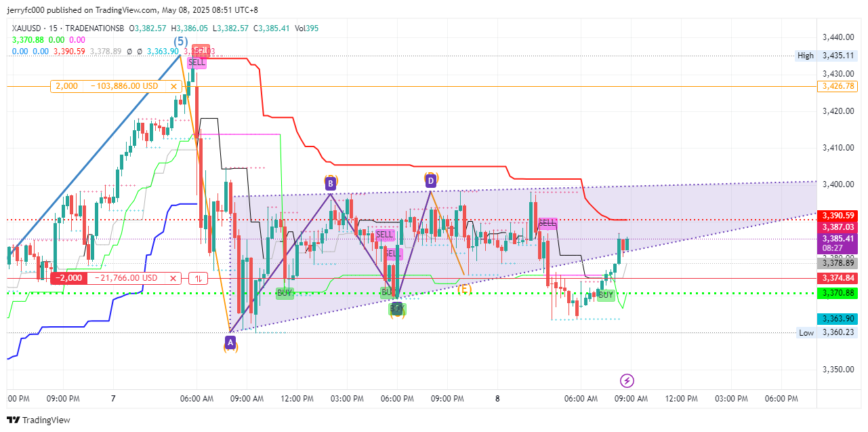Click the day 8 date on time axis
Image resolution: width=868 pixels, height=432 pixels.
(497, 399)
